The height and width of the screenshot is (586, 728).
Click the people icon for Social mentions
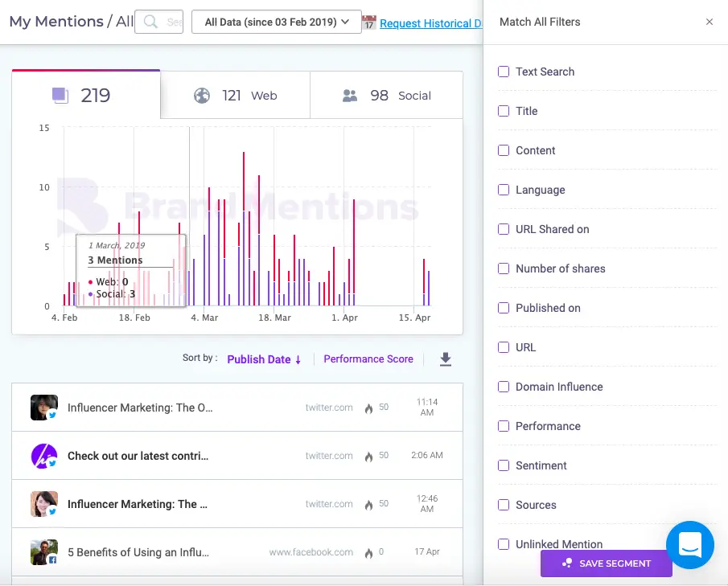point(350,96)
